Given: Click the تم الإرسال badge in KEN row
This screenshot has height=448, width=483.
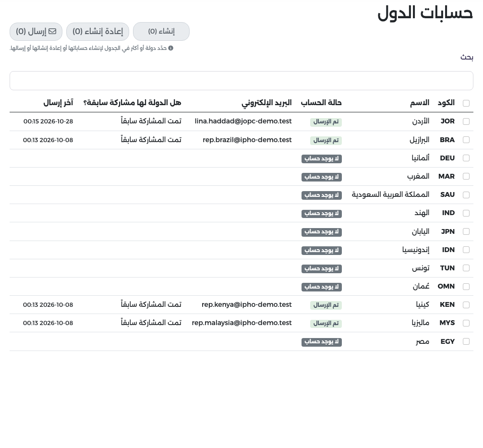Looking at the screenshot, I should (x=326, y=305).
